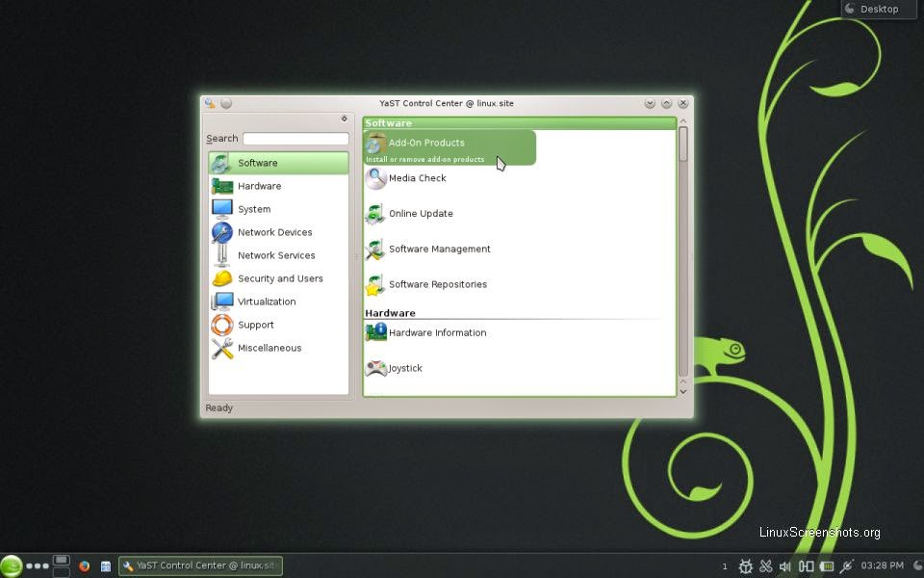This screenshot has height=578, width=924.
Task: Click the Support lifebuoy icon
Action: [x=221, y=325]
